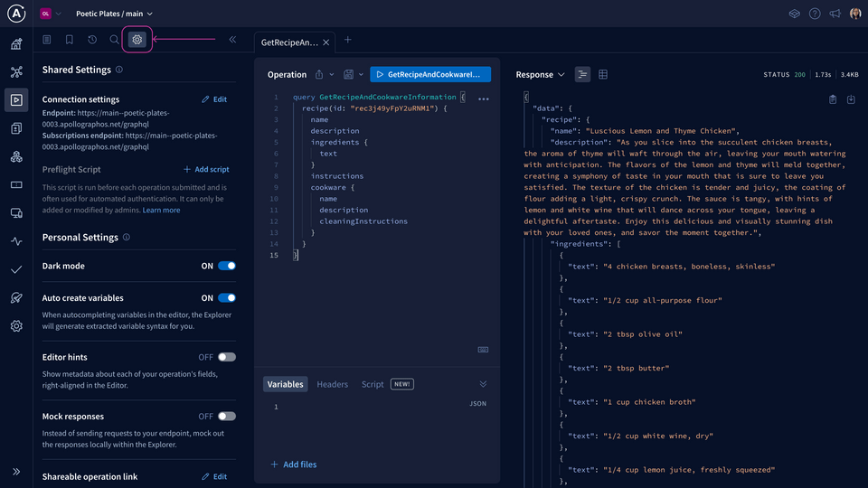Click the status 200 indicator
The width and height of the screenshot is (868, 488).
point(785,74)
